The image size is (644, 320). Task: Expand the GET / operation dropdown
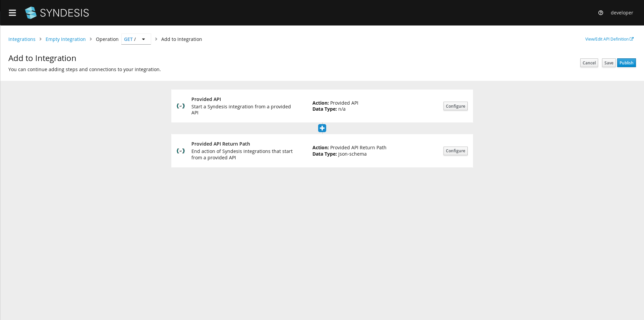coord(136,39)
